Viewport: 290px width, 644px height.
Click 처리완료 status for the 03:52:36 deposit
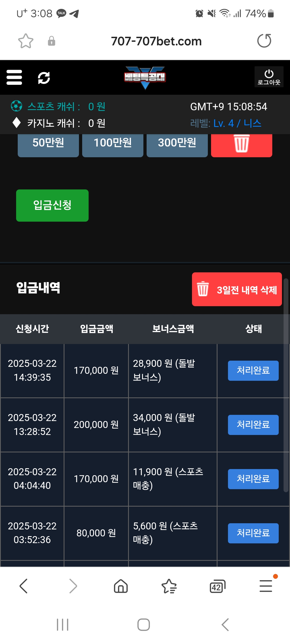[253, 533]
